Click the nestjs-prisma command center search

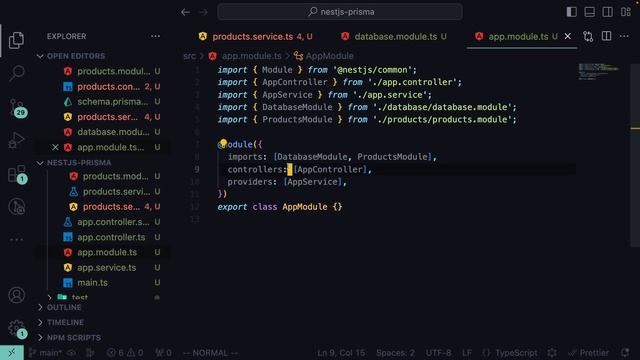340,12
